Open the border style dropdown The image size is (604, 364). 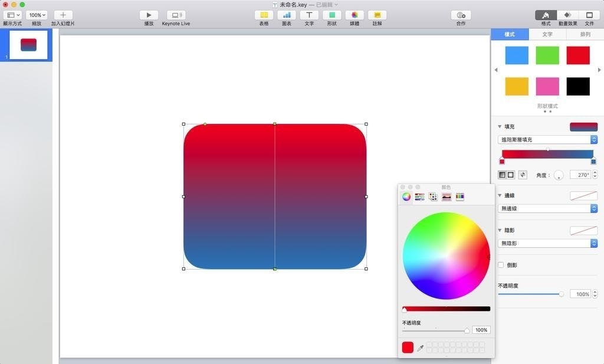tap(547, 209)
